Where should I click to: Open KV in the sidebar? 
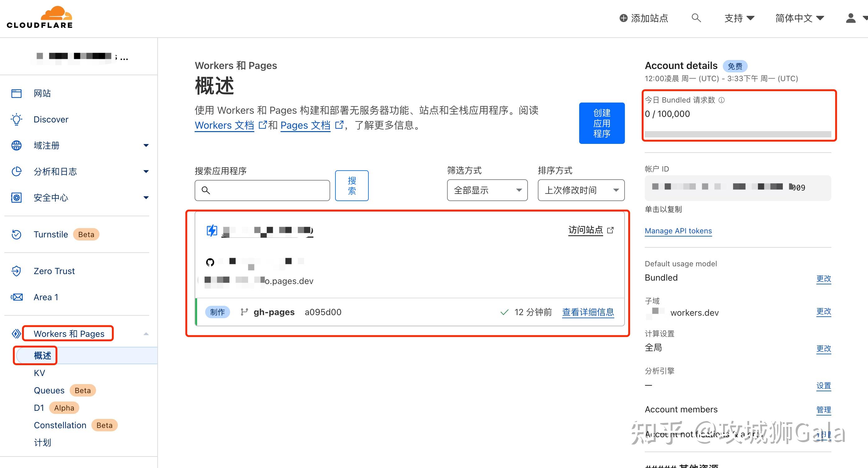[x=39, y=373]
